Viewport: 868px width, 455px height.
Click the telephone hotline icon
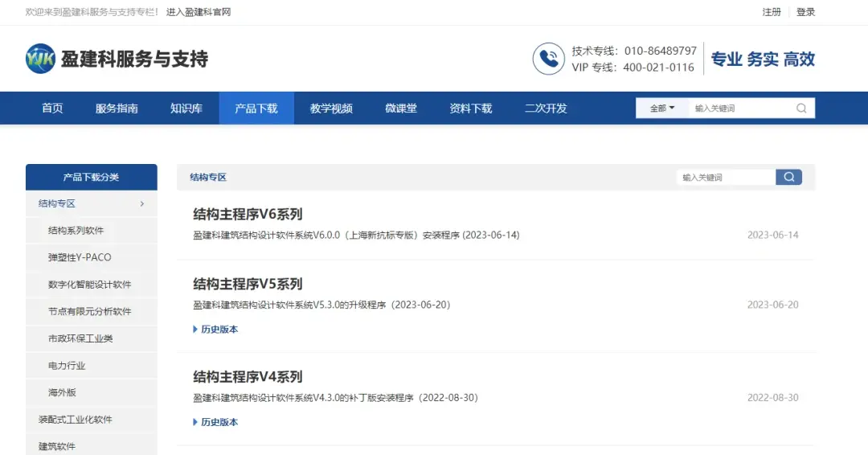549,59
